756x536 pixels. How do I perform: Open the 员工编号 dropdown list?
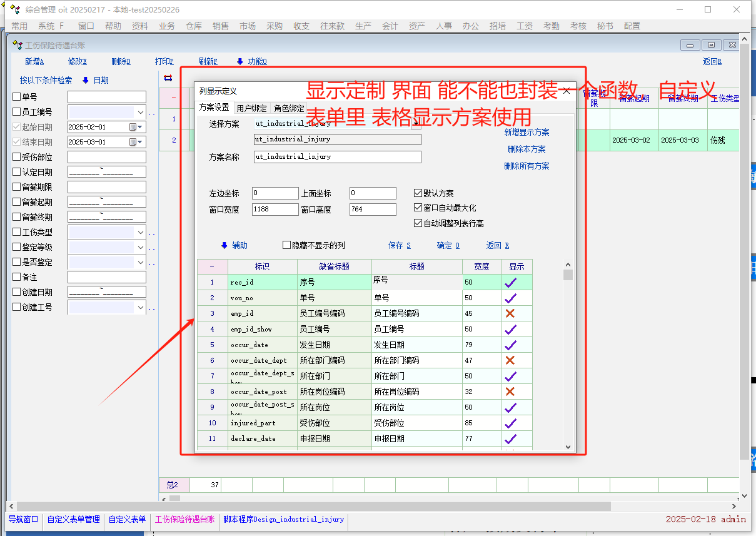pos(140,112)
